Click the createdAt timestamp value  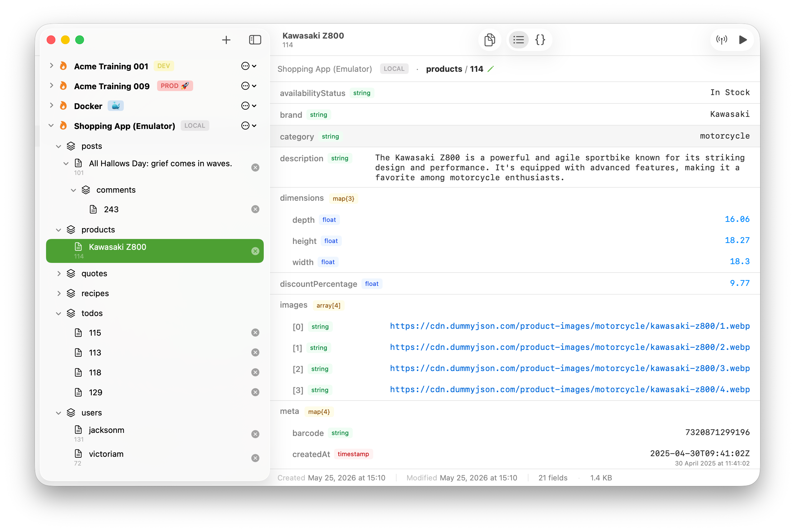700,454
